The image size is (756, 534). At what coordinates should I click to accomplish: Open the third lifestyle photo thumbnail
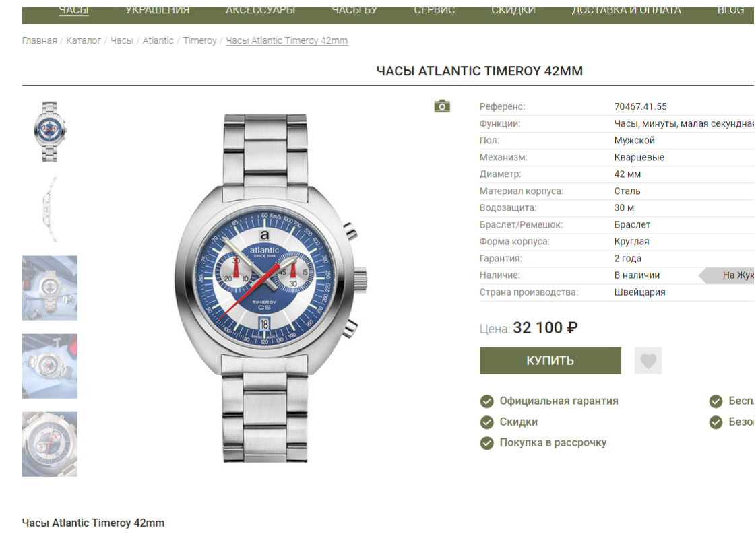50,288
